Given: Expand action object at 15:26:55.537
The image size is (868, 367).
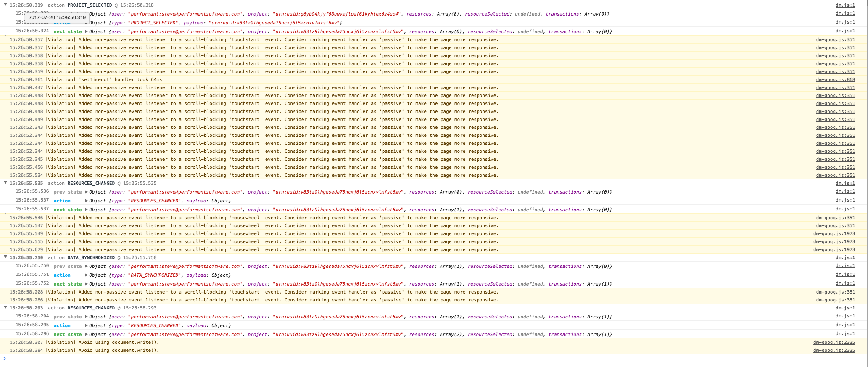Looking at the screenshot, I should pos(87,201).
